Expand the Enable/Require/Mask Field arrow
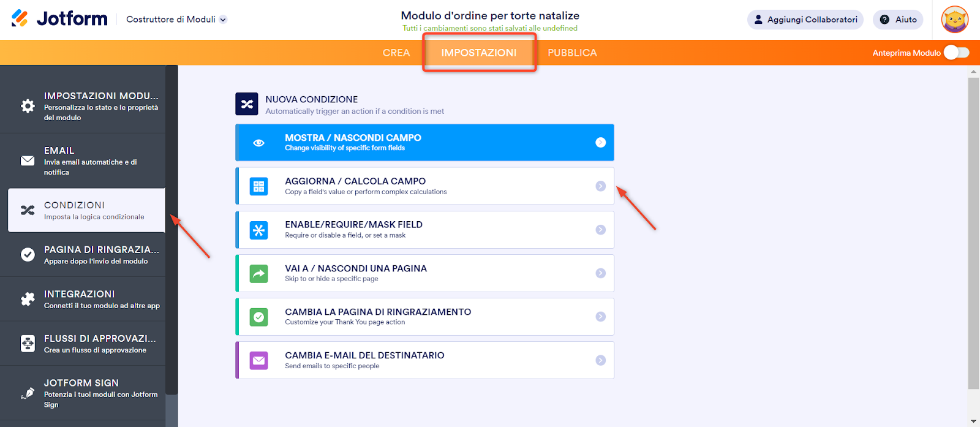The width and height of the screenshot is (980, 427). click(600, 230)
